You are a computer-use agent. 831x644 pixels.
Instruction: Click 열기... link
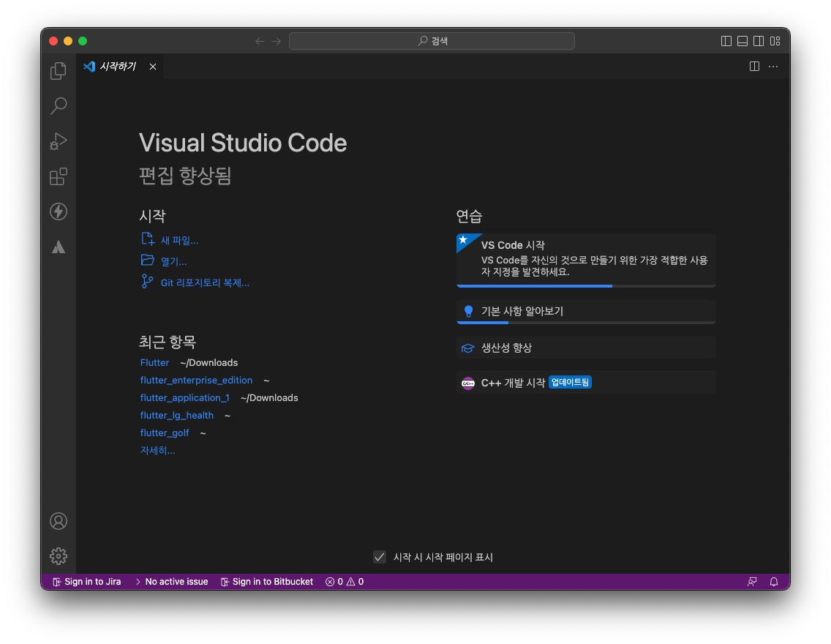click(174, 262)
